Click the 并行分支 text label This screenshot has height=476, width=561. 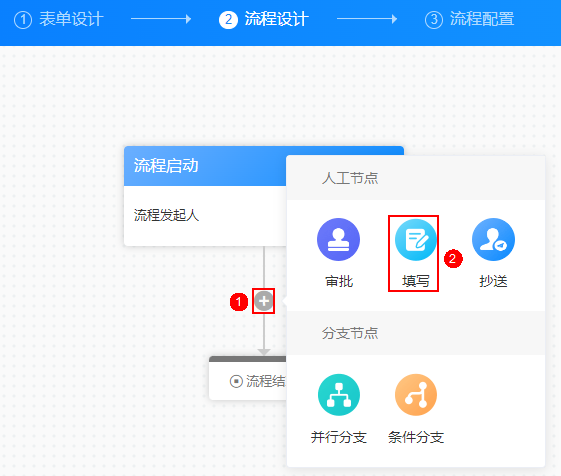338,437
